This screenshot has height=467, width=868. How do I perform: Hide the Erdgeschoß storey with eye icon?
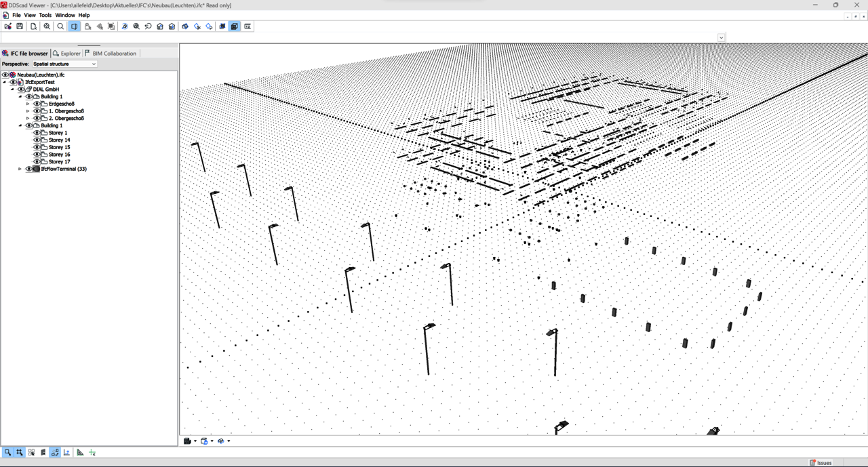point(37,104)
